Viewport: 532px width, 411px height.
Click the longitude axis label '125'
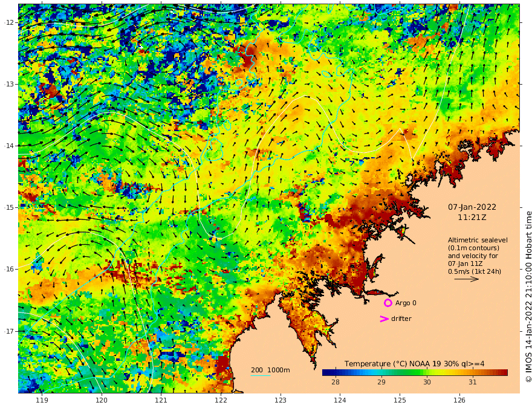[x=400, y=401]
